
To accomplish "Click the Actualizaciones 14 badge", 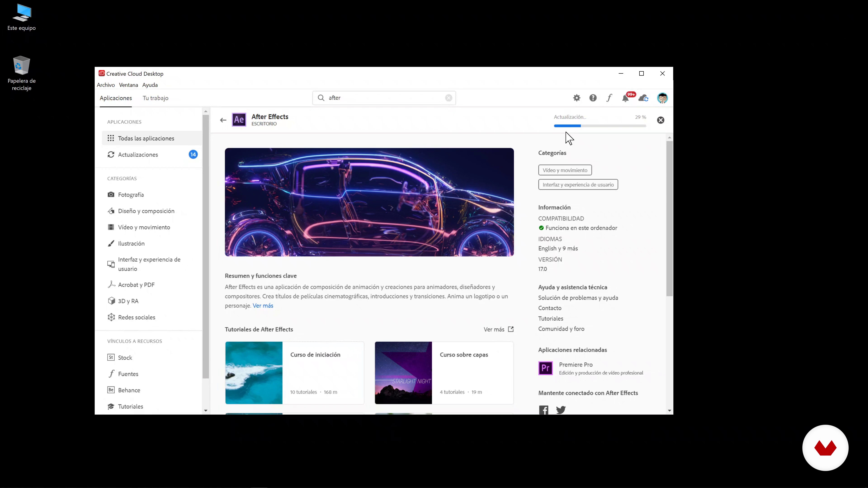I will point(193,155).
